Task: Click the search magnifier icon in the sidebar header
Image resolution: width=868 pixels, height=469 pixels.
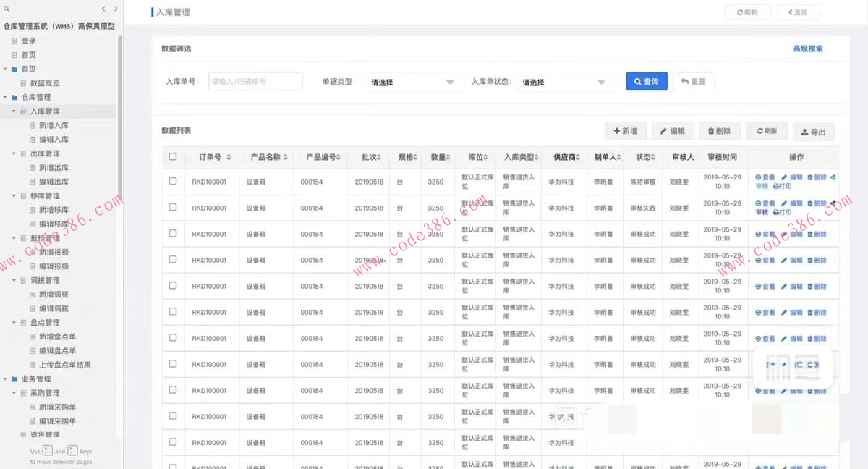Action: pyautogui.click(x=7, y=9)
